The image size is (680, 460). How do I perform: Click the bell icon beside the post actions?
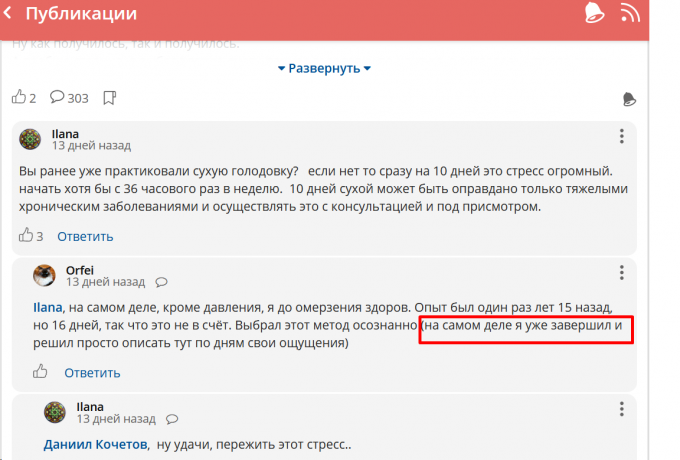[629, 98]
